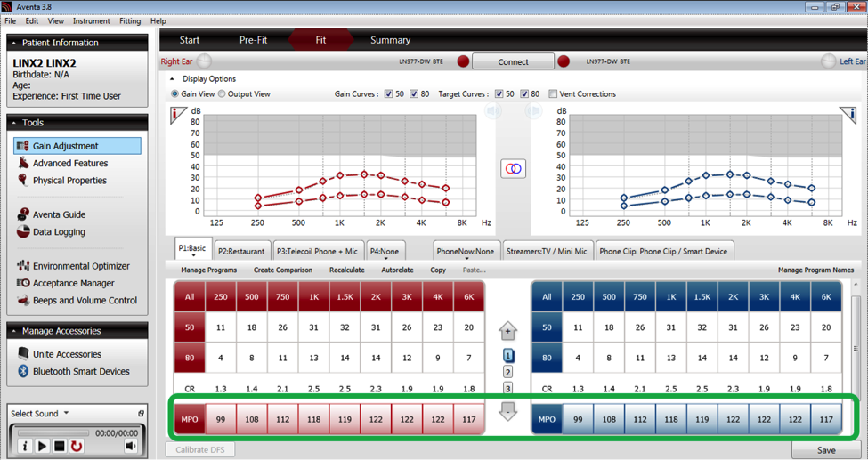Switch to the Pre-Fit tab
The image size is (868, 460).
[254, 40]
